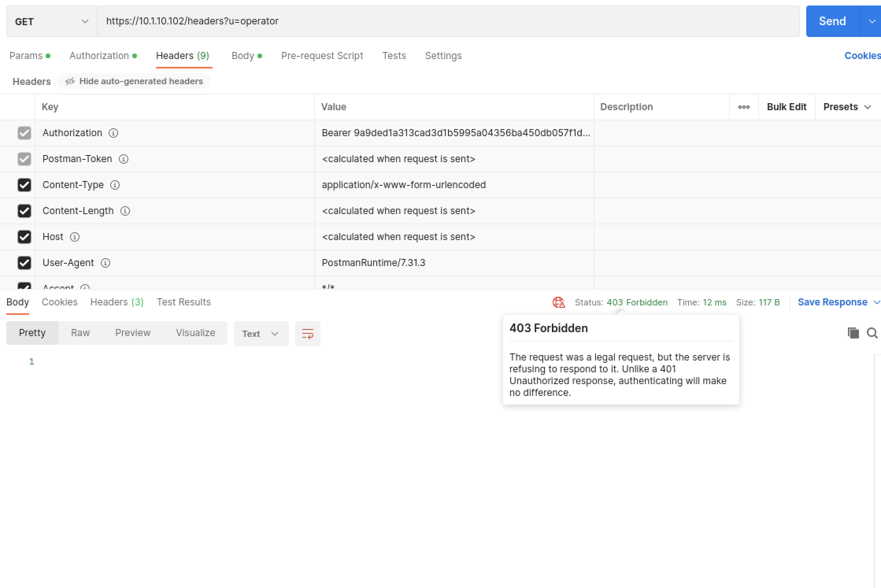Click line 1 of the response body
881x588 pixels.
(31, 361)
